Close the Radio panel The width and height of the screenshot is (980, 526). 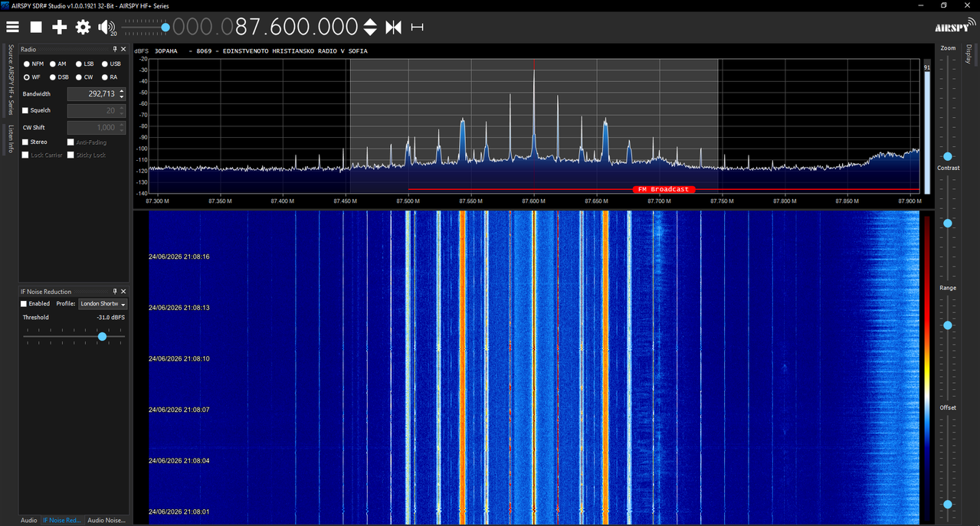(123, 49)
